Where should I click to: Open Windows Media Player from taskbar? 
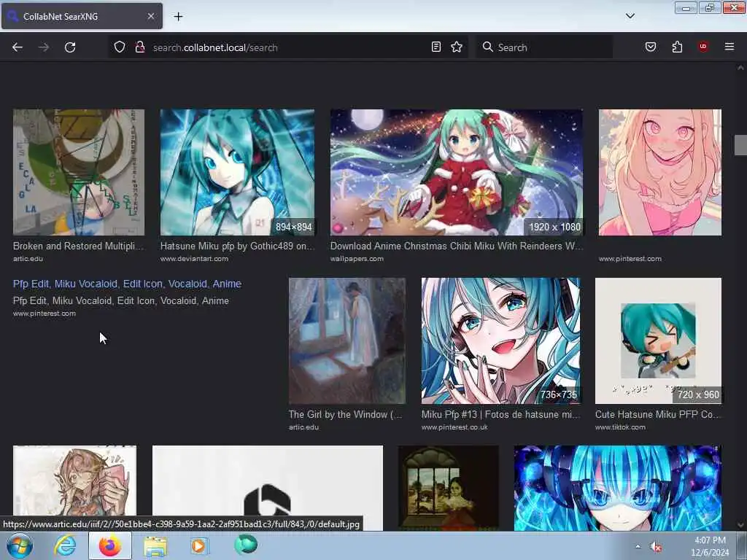200,545
